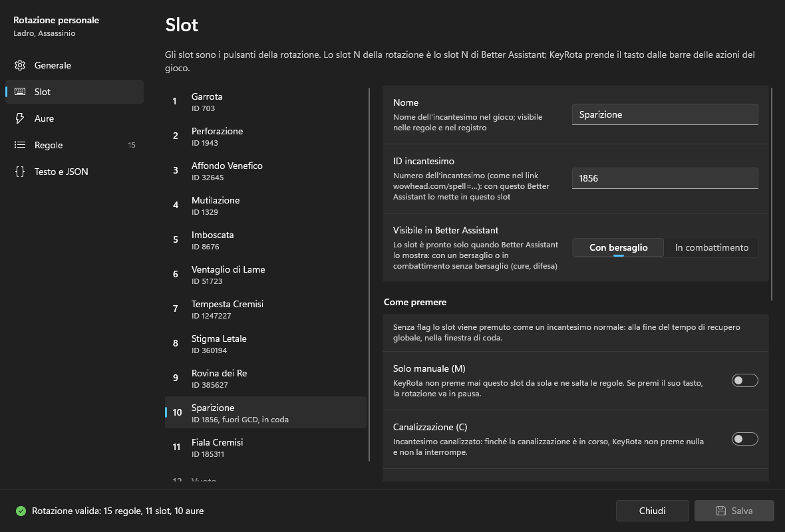Select slot 9 Rovina dei Re
The width and height of the screenshot is (785, 532).
265,378
